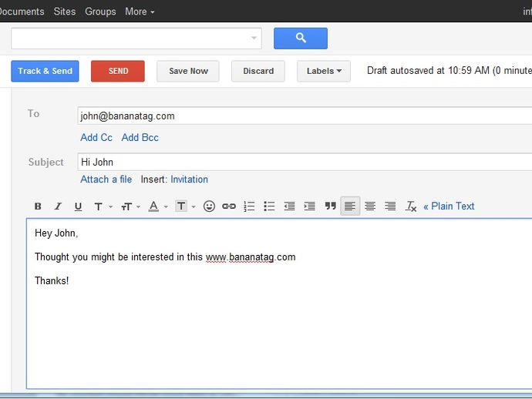532x399 pixels.
Task: Click the red SEND button
Action: [118, 71]
